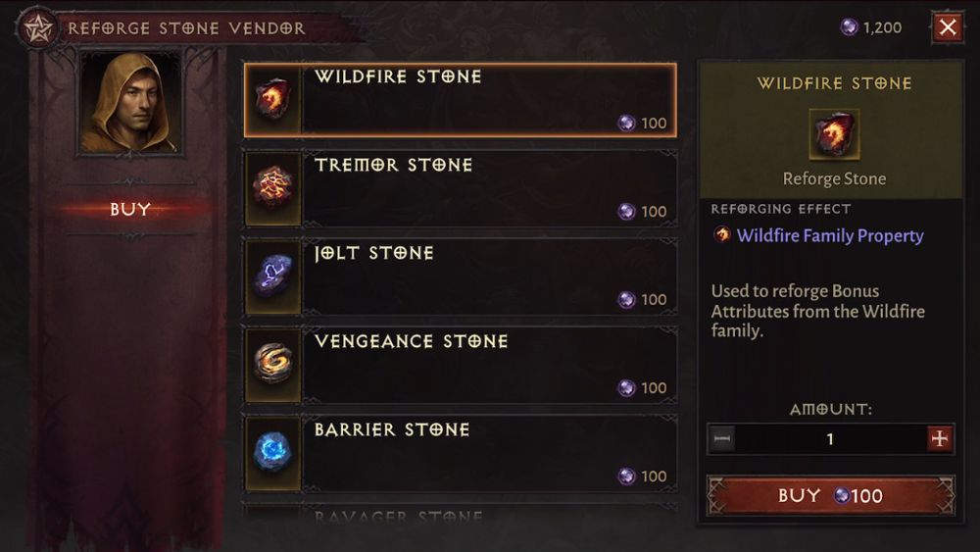Increase the purchase amount with plus
Screen dimensions: 980x552
point(940,439)
